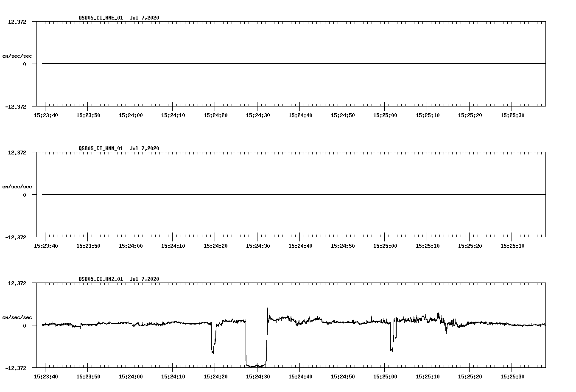Click the 12.372 upper limit on HNZ chart
The width and height of the screenshot is (576, 392).
click(17, 283)
